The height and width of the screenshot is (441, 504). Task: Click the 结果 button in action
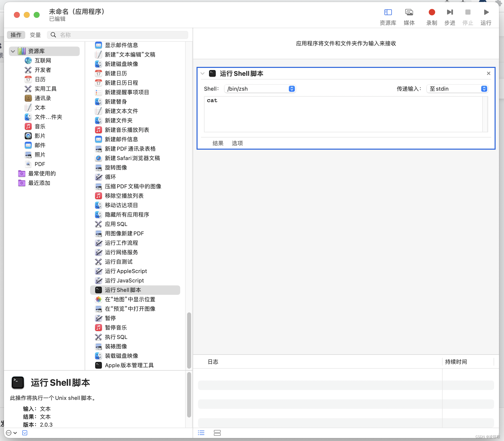click(218, 143)
